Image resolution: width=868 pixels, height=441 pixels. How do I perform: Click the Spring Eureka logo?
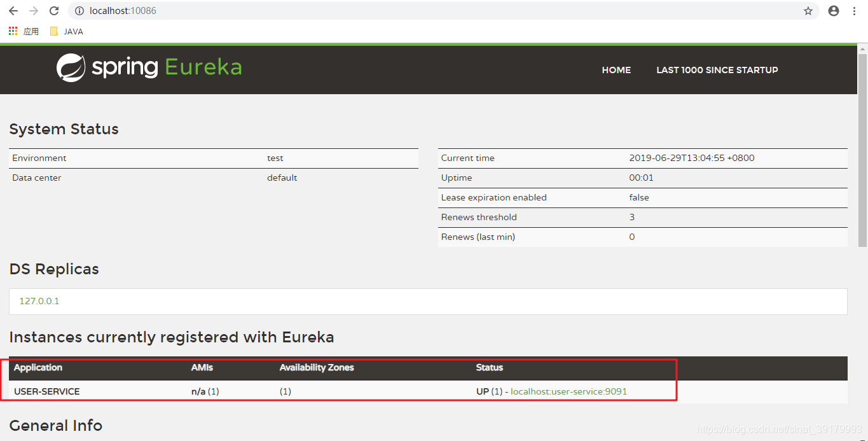pyautogui.click(x=149, y=67)
